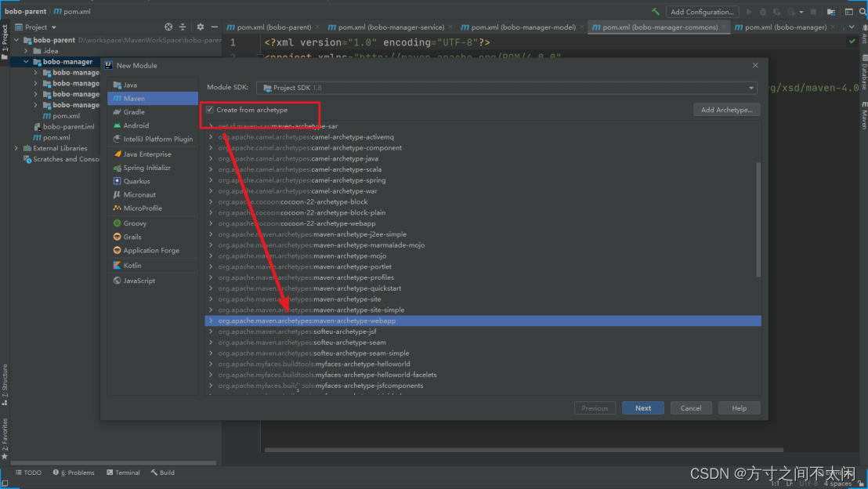868x489 pixels.
Task: Click the Debug bug icon in top toolbar
Action: pos(763,12)
